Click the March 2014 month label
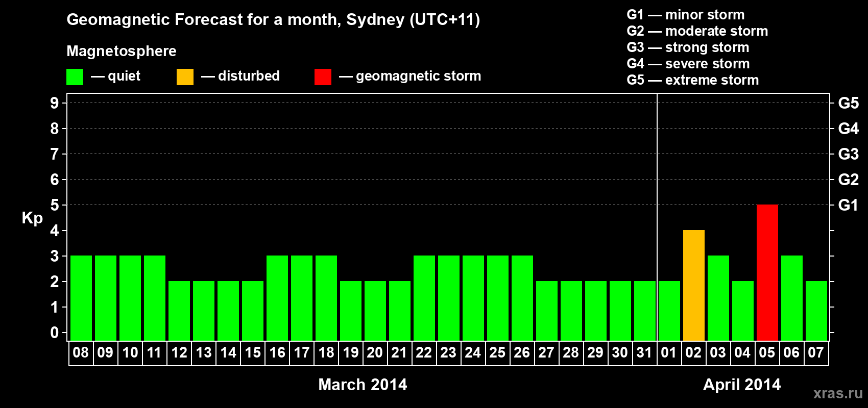 [363, 385]
